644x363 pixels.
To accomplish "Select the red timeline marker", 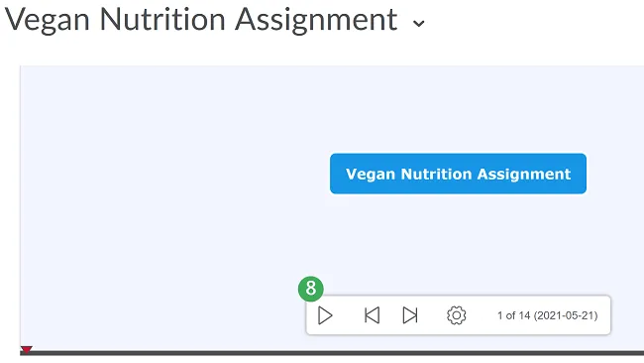I will [x=27, y=350].
